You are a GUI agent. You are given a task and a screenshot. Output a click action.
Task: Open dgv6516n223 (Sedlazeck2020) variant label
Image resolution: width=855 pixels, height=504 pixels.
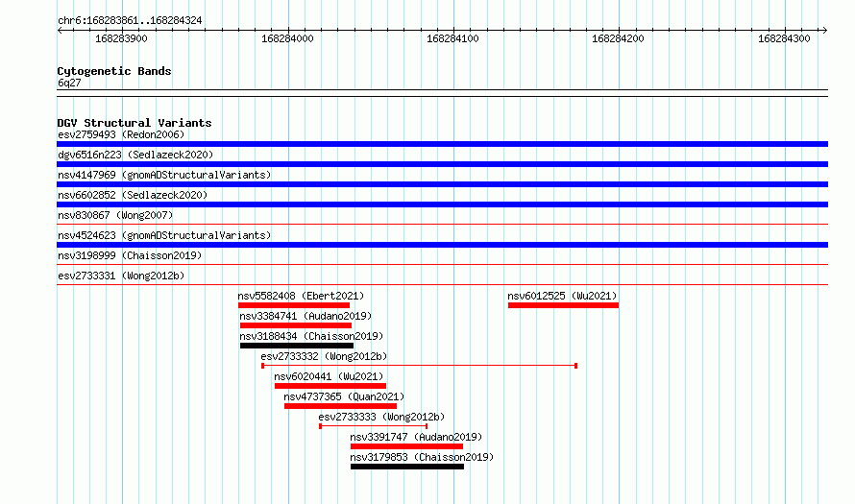click(x=135, y=155)
